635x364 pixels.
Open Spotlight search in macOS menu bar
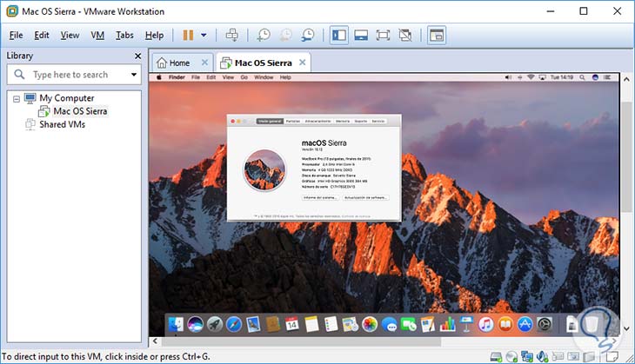point(582,77)
